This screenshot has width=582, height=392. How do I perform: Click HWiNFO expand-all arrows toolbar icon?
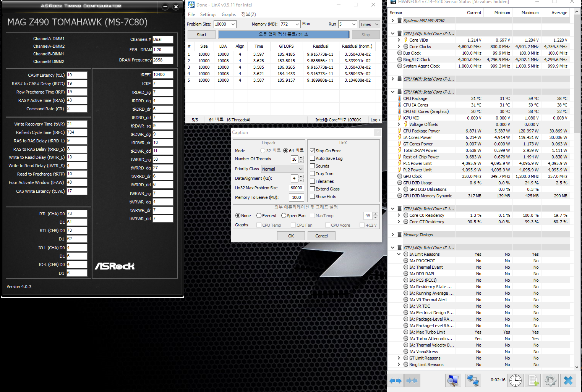(396, 381)
